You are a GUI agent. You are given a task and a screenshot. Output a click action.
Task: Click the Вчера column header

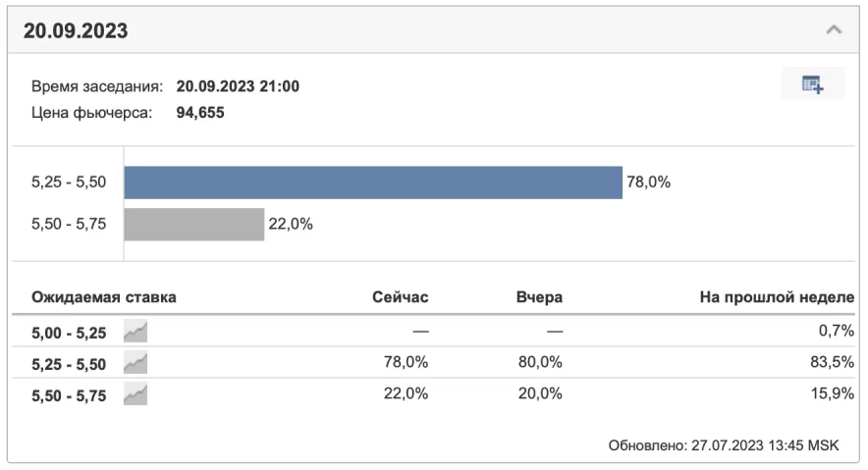pyautogui.click(x=539, y=296)
